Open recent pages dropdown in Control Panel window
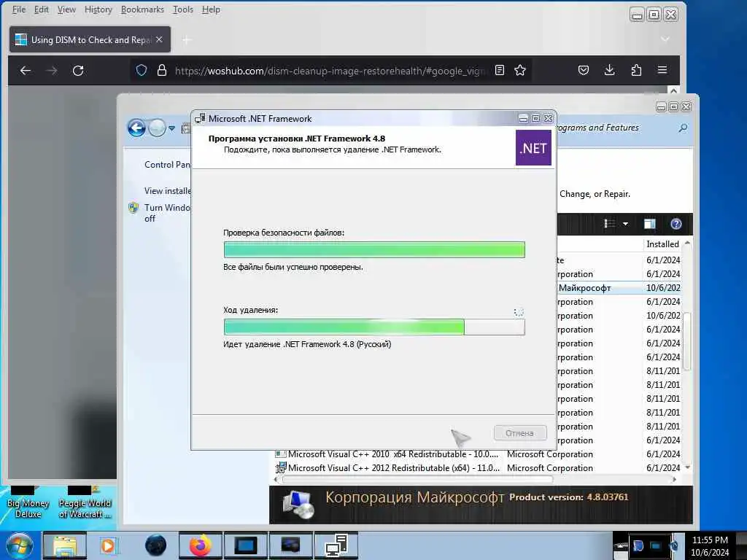The image size is (747, 560). click(x=172, y=128)
